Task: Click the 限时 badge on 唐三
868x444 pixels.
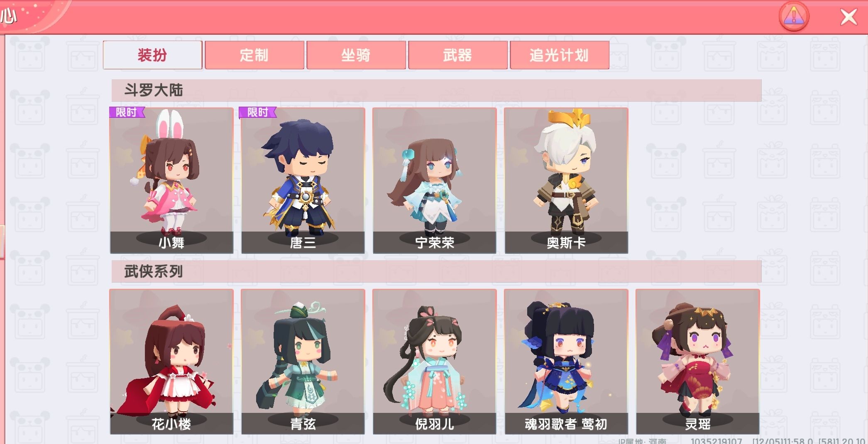Action: (x=258, y=112)
